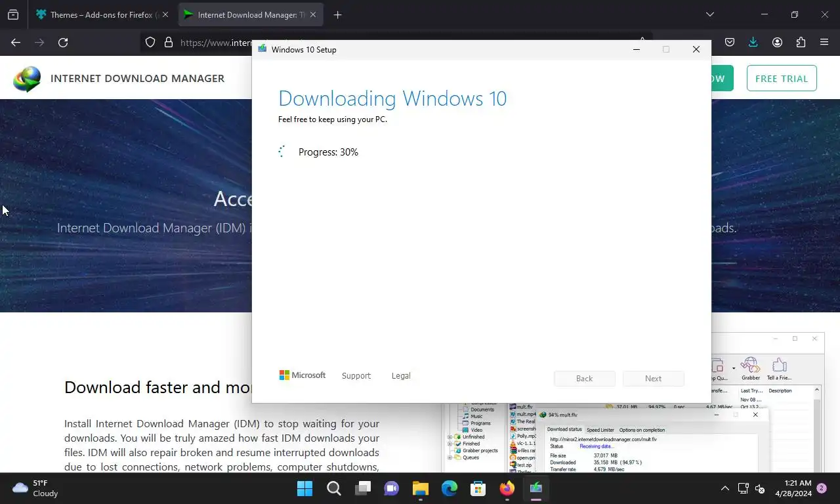Image resolution: width=840 pixels, height=504 pixels.
Task: Click the Microsoft logo in Setup
Action: [x=303, y=375]
